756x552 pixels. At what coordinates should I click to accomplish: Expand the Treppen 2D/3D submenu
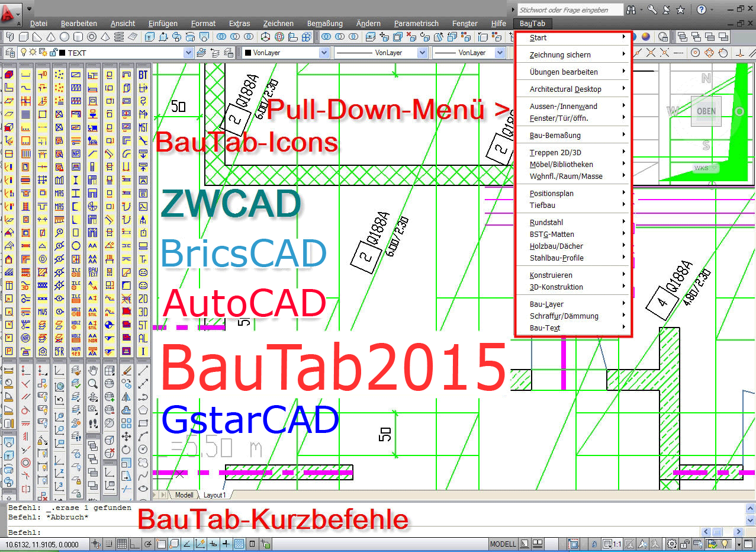[574, 152]
